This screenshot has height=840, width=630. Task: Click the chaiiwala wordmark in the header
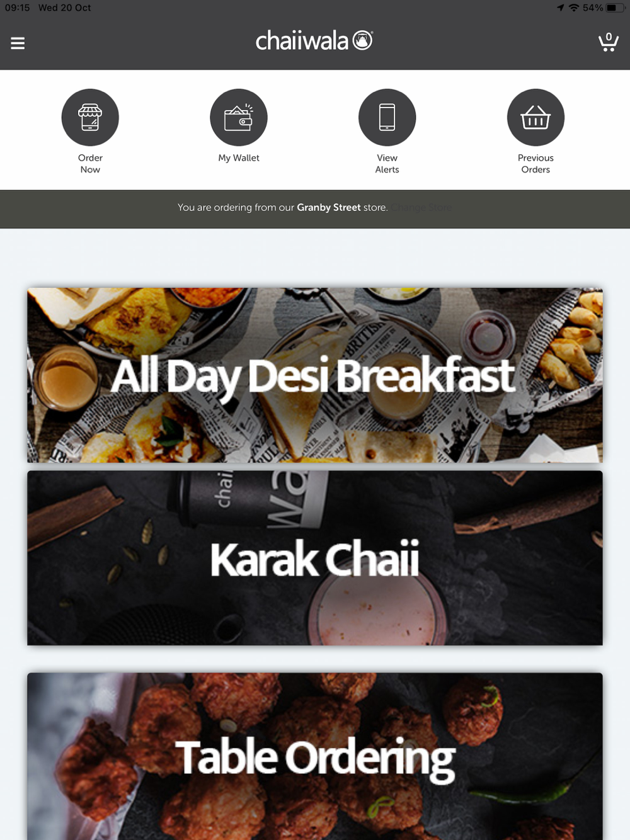(302, 41)
